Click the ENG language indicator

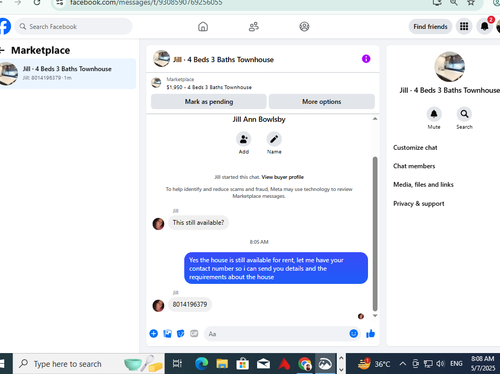(456, 364)
